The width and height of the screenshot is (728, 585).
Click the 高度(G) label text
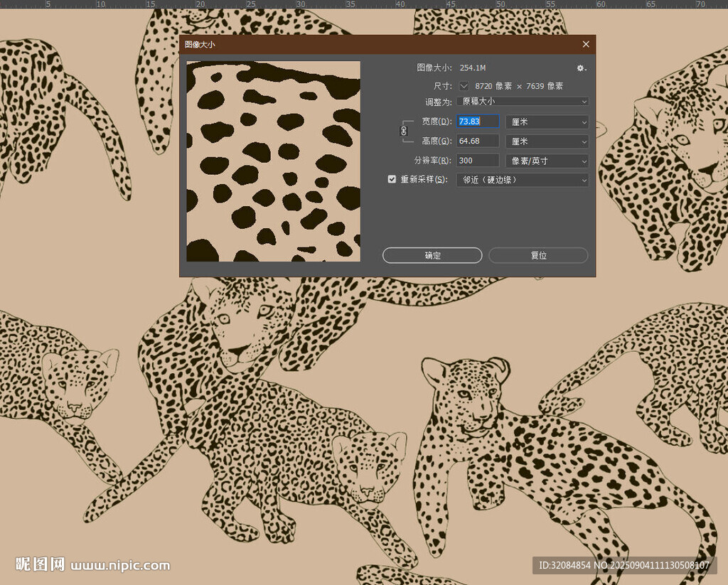coord(437,141)
